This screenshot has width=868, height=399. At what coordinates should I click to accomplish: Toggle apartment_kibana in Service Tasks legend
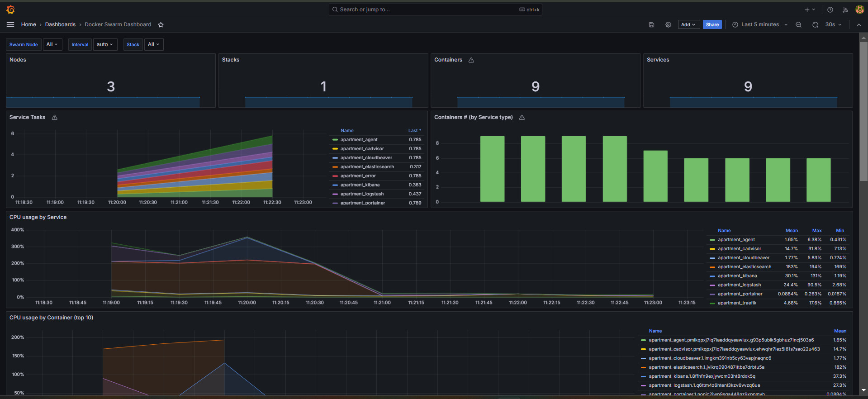(x=360, y=185)
